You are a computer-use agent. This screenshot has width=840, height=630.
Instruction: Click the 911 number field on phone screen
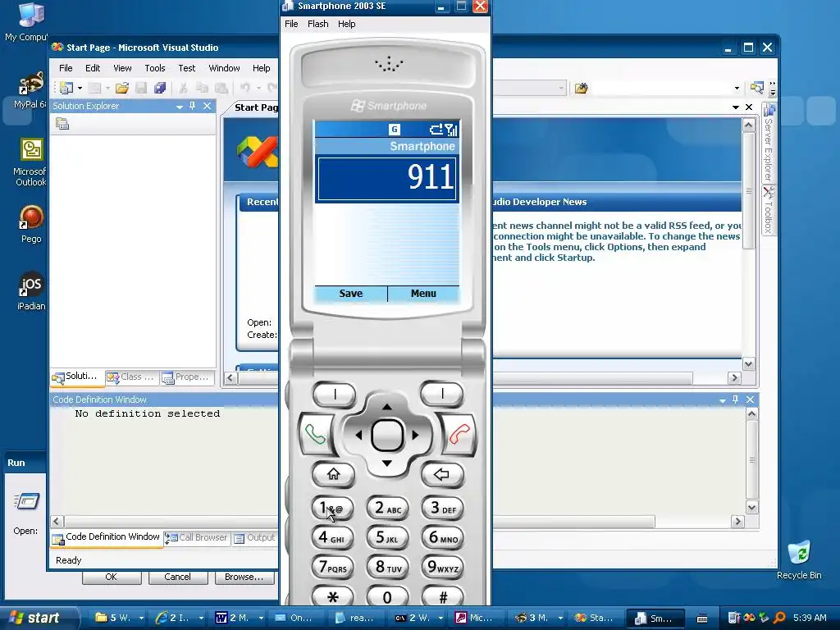click(x=387, y=178)
